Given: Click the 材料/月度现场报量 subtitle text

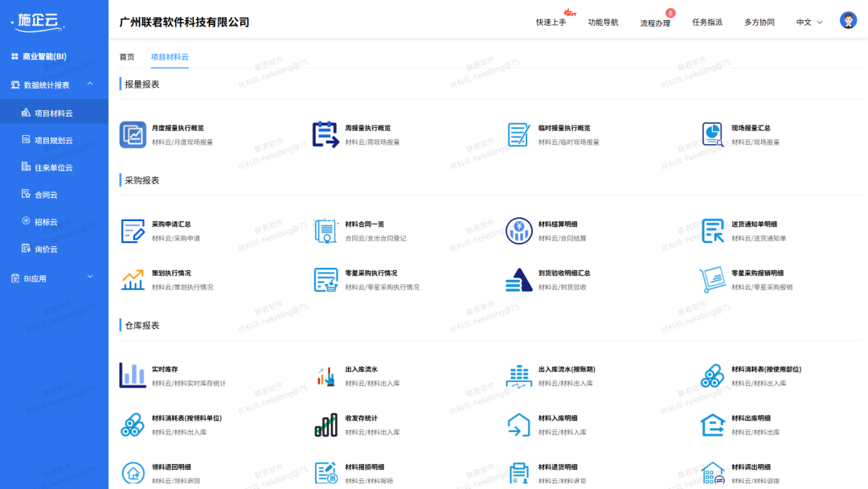Looking at the screenshot, I should (x=182, y=142).
